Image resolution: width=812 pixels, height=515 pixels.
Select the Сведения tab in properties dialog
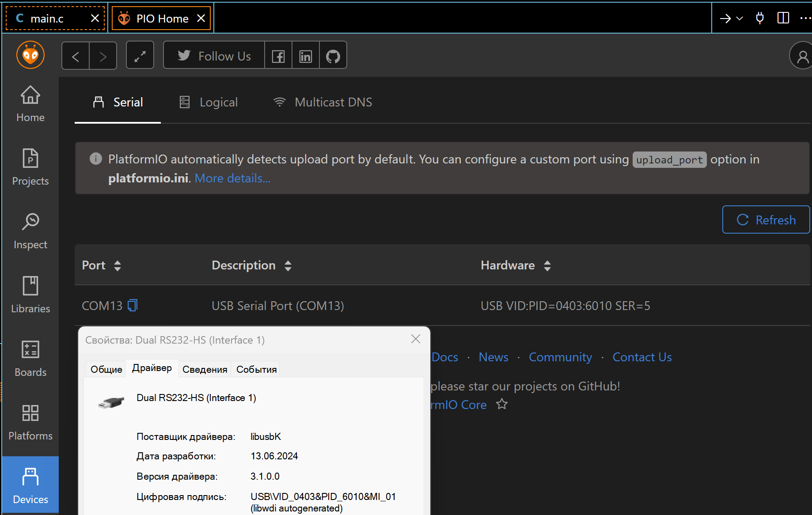[205, 369]
